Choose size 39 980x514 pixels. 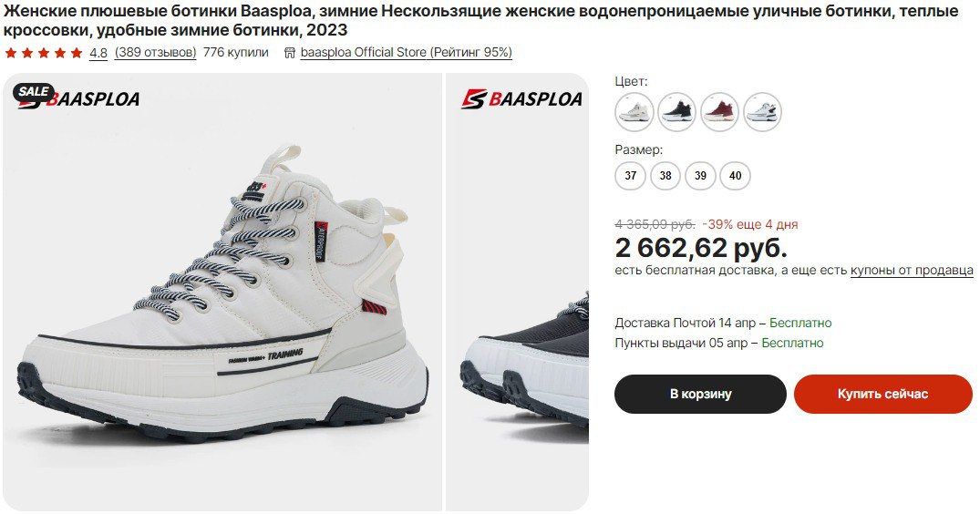tap(701, 176)
